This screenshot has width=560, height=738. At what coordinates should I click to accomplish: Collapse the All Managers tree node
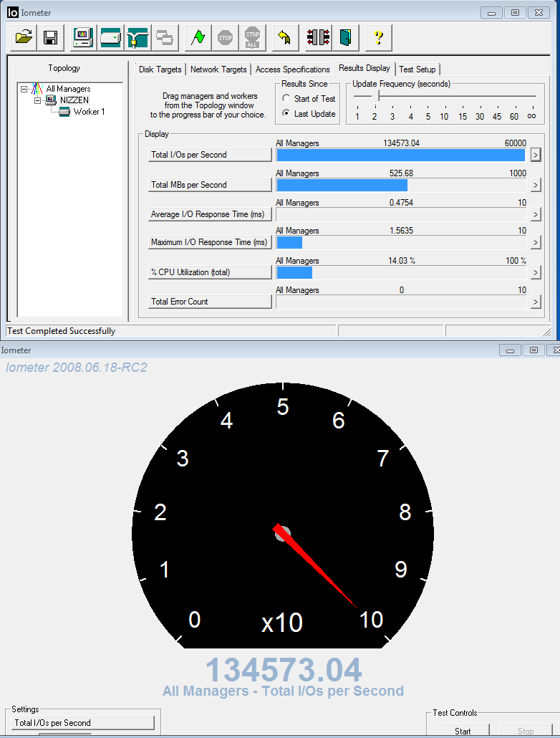[24, 88]
